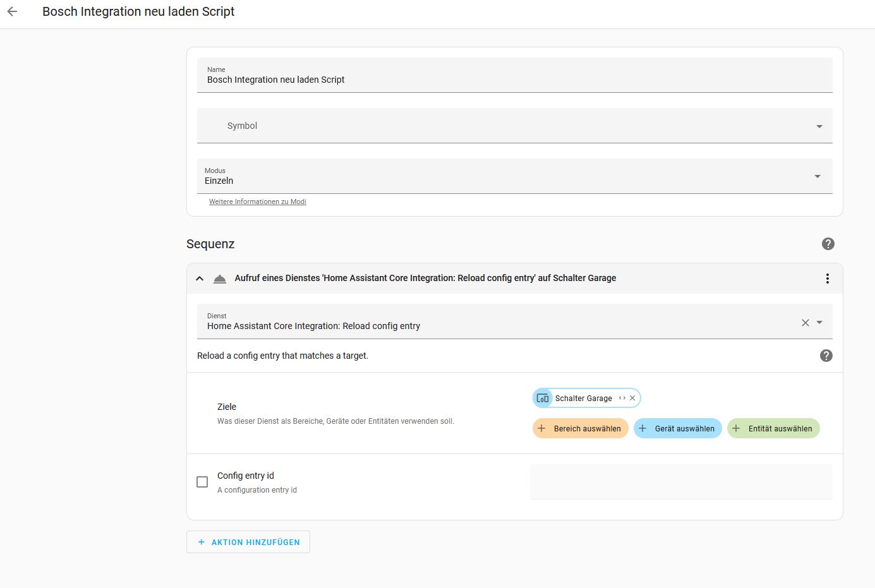The width and height of the screenshot is (875, 588).
Task: Click Gerät auswählen chip
Action: point(678,428)
